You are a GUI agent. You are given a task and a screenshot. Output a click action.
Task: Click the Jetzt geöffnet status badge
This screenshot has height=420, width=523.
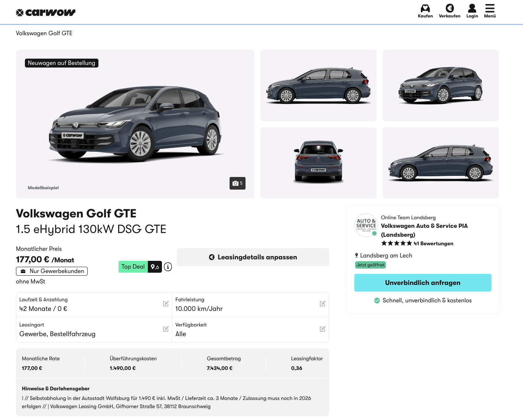[370, 265]
